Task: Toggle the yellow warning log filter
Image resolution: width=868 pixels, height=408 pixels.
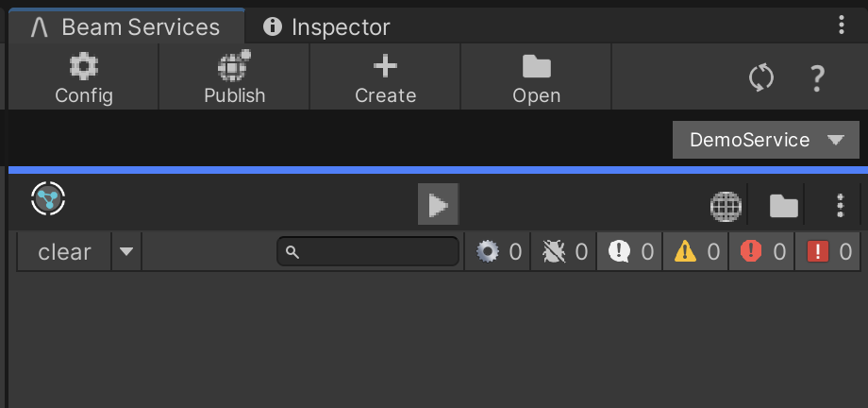Action: (696, 252)
